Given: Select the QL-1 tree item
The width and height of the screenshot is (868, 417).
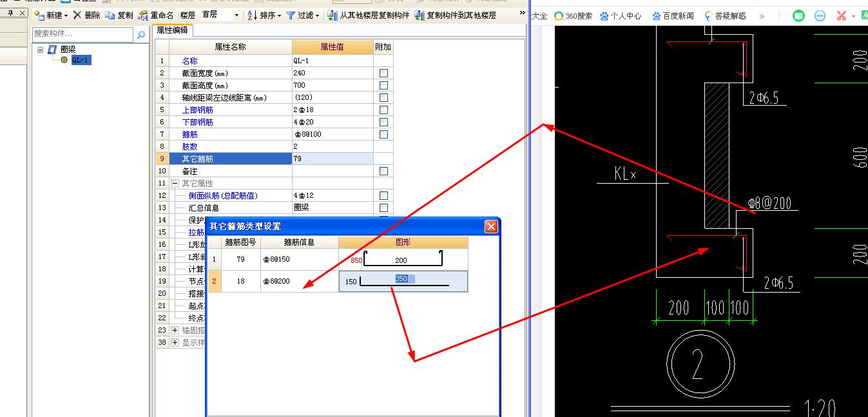Looking at the screenshot, I should (x=81, y=60).
